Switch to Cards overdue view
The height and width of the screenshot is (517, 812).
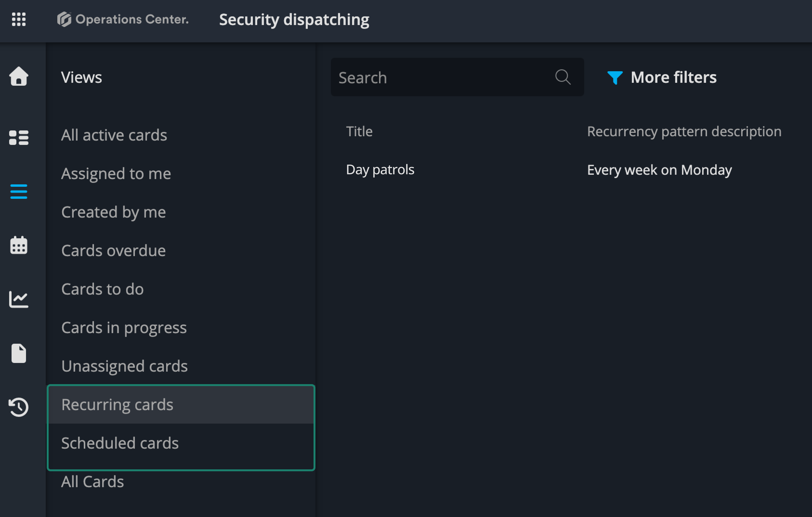[x=113, y=250]
